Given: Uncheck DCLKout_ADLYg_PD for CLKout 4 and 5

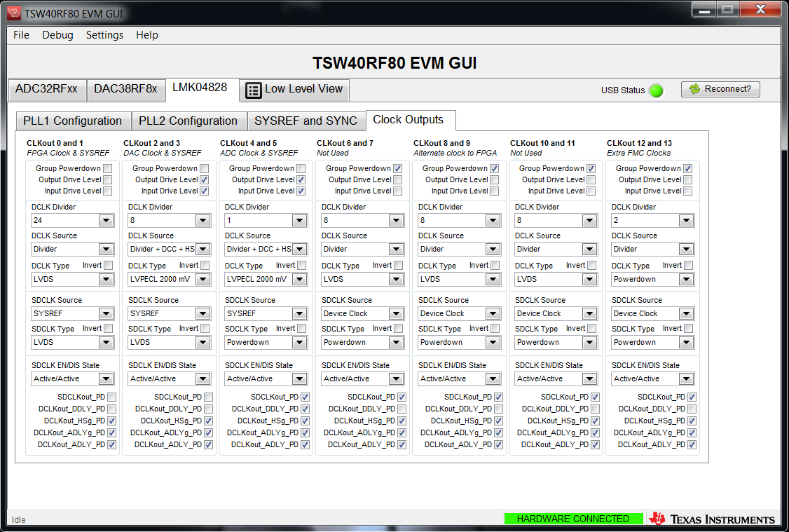Looking at the screenshot, I should (305, 433).
